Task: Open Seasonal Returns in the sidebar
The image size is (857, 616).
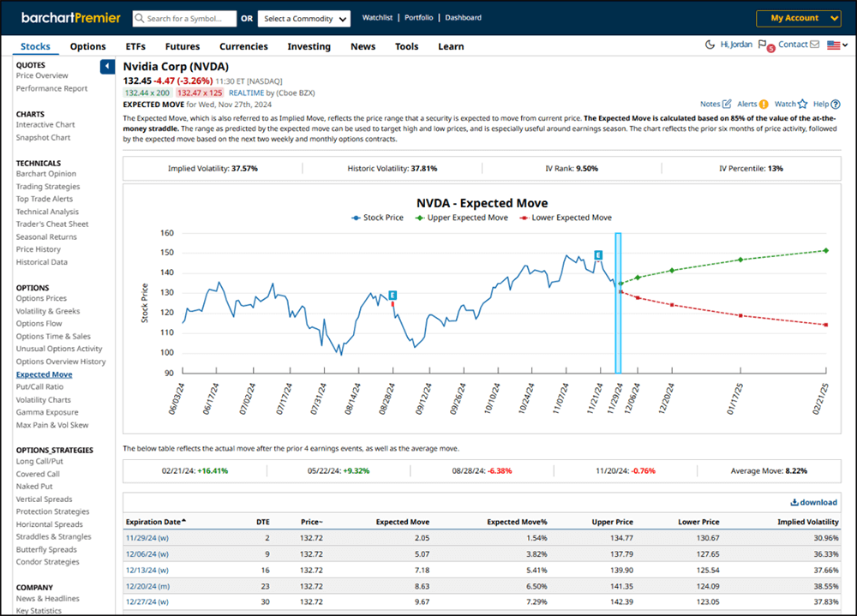Action: (x=46, y=236)
